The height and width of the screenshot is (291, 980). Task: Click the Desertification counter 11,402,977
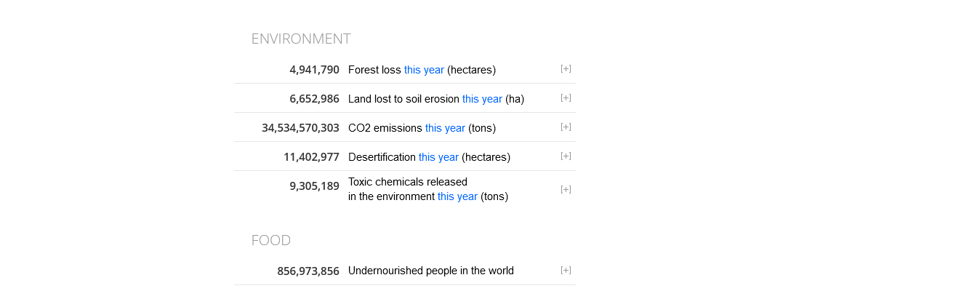point(311,157)
